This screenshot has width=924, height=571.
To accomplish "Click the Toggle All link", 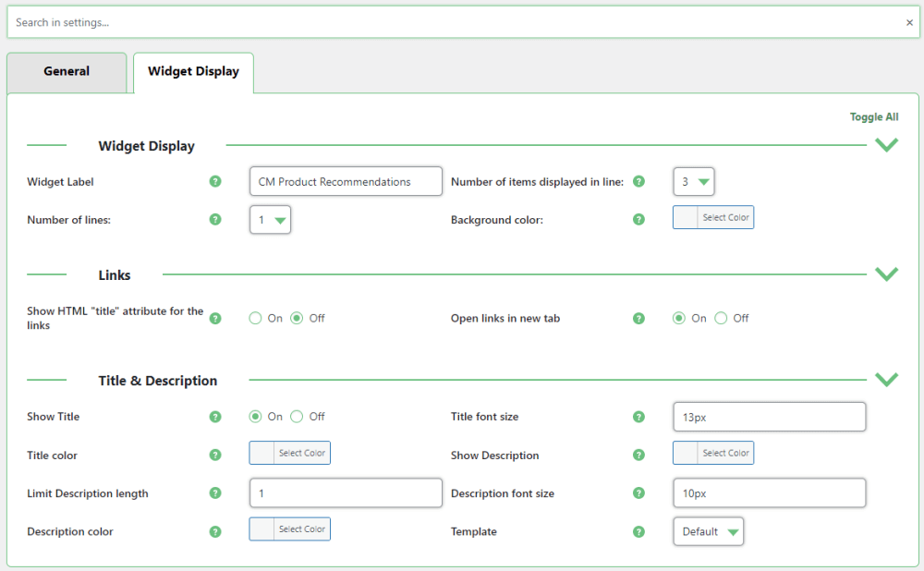I will coord(873,117).
